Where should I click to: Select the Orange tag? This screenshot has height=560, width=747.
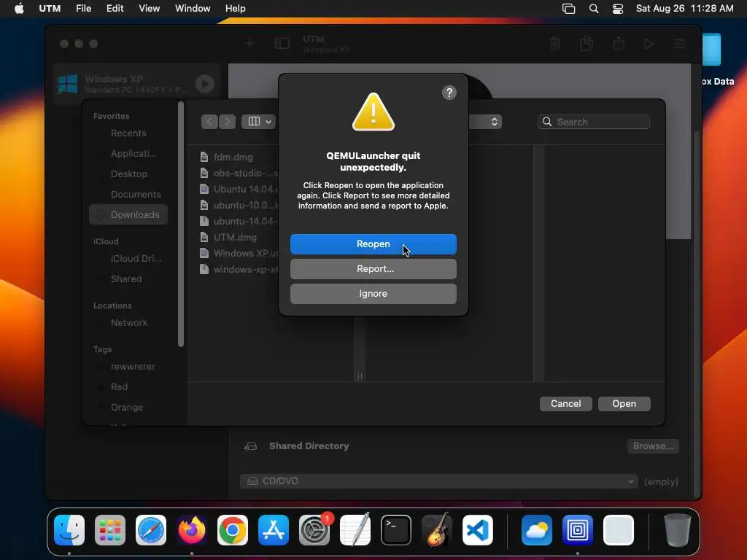(128, 407)
